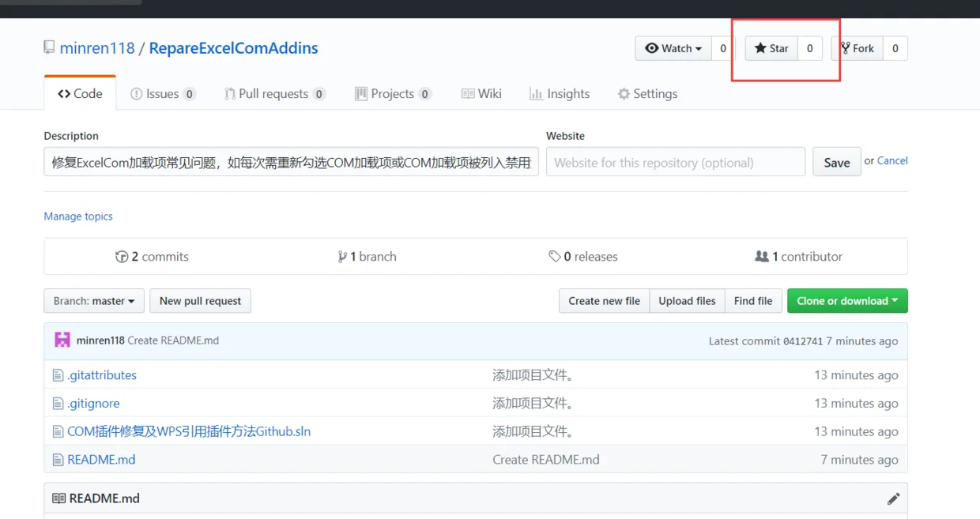Click the commits history icon
The height and width of the screenshot is (519, 980).
pos(122,257)
